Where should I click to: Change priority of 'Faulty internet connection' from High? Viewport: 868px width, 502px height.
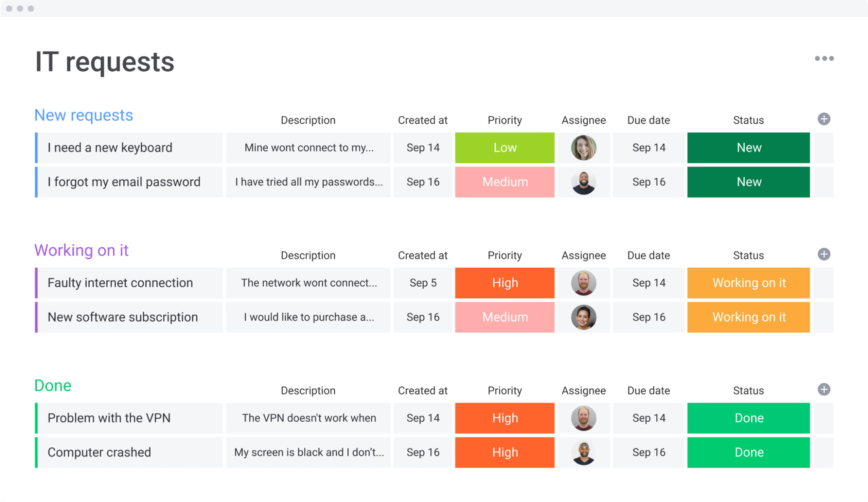point(504,283)
